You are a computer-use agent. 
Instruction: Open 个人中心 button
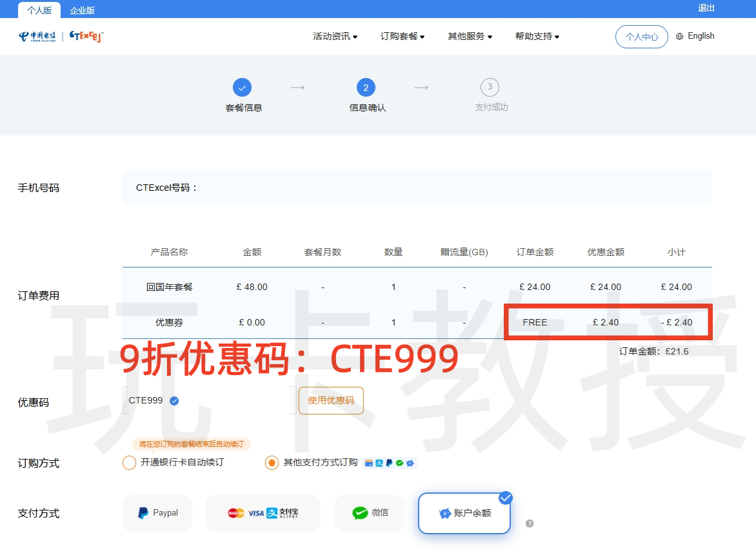pyautogui.click(x=642, y=37)
